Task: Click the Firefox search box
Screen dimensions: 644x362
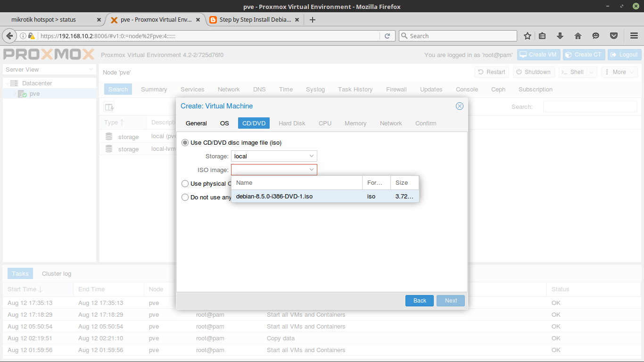Action: (458, 36)
